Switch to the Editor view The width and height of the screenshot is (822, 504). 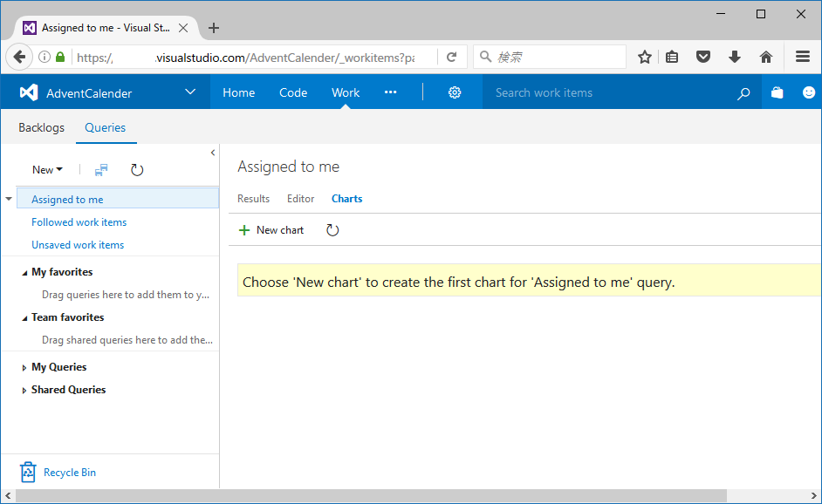(300, 199)
